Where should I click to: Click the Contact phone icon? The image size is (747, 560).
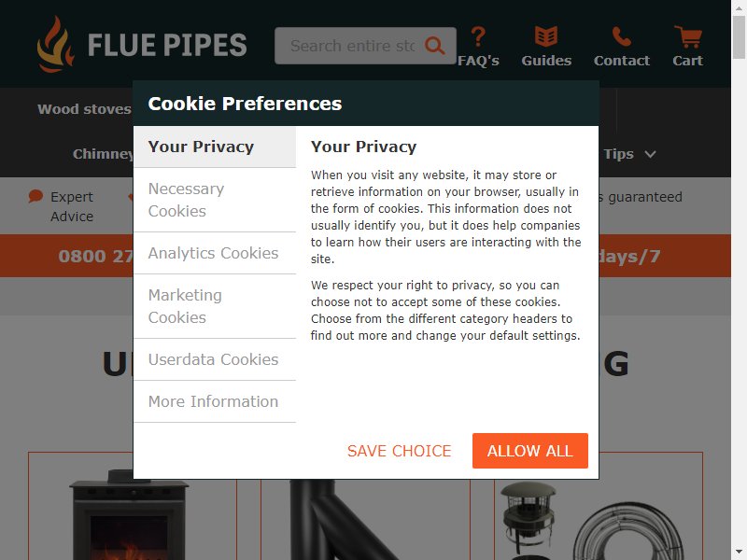click(621, 36)
